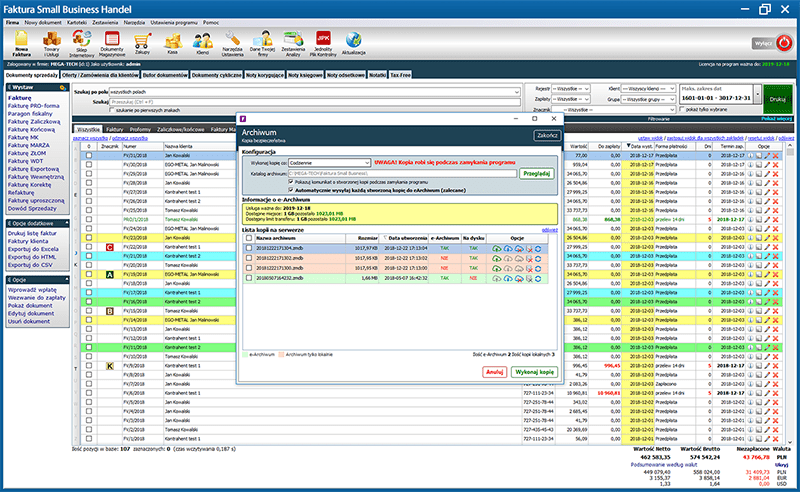
Task: Open Narzędzia Ustawienia wrench icon
Action: point(233,43)
